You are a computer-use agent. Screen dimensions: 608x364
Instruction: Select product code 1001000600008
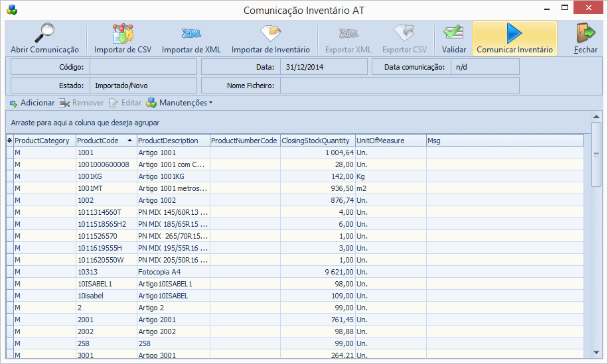point(106,164)
